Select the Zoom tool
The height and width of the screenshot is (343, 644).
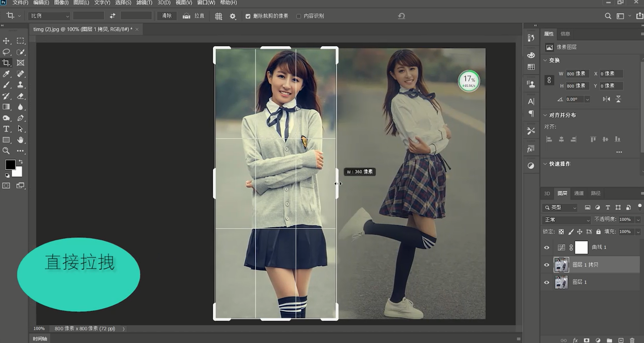[x=6, y=151]
